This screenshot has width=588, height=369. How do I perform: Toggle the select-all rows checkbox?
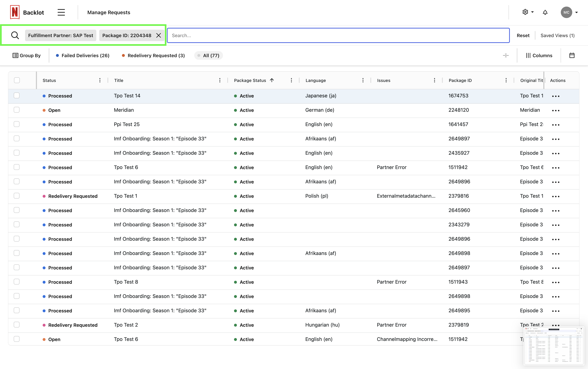tap(17, 80)
